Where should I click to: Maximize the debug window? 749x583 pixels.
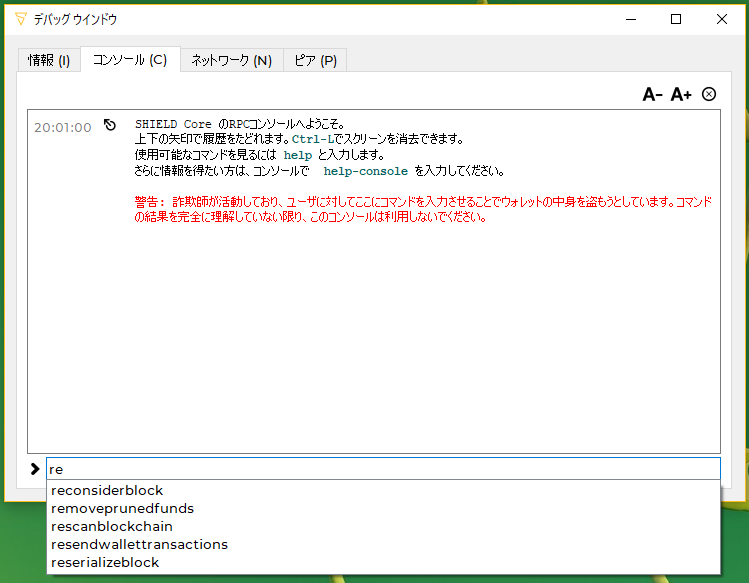[x=675, y=19]
